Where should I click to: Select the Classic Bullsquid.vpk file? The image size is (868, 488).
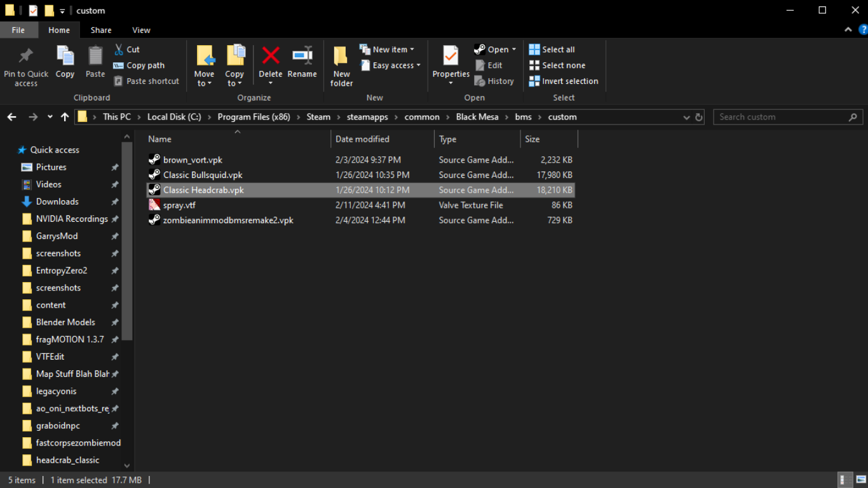pos(361,175)
